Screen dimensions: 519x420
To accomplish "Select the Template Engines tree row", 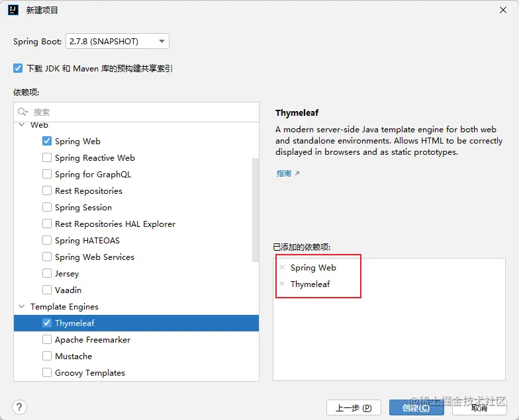I will 136,307.
